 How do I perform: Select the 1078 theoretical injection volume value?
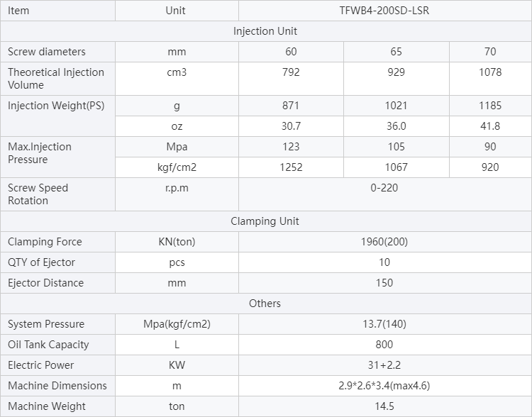pyautogui.click(x=490, y=72)
